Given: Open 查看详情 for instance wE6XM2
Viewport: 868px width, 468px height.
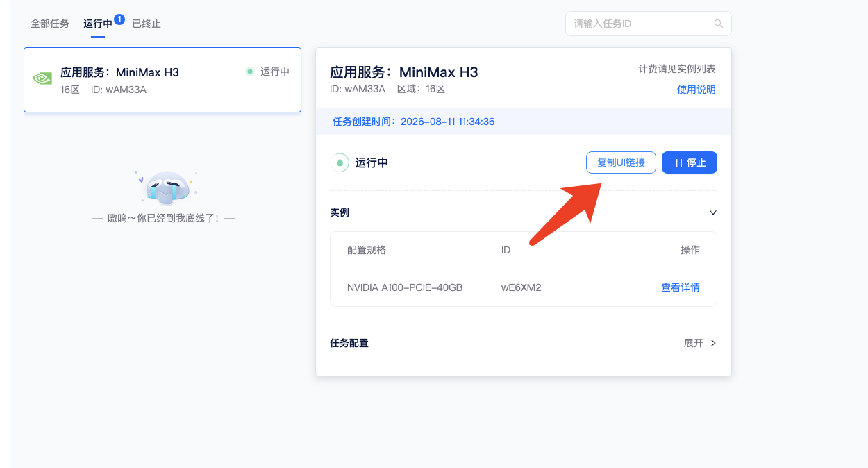Looking at the screenshot, I should pos(681,287).
